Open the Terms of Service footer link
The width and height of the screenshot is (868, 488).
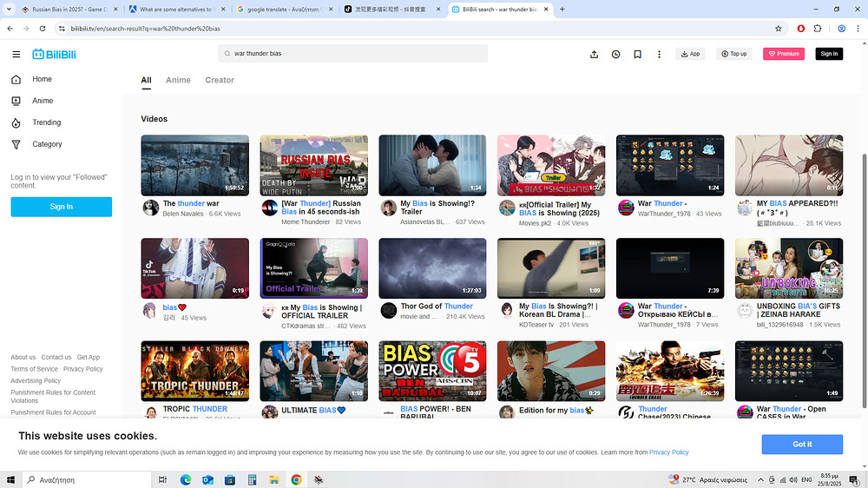click(x=34, y=369)
